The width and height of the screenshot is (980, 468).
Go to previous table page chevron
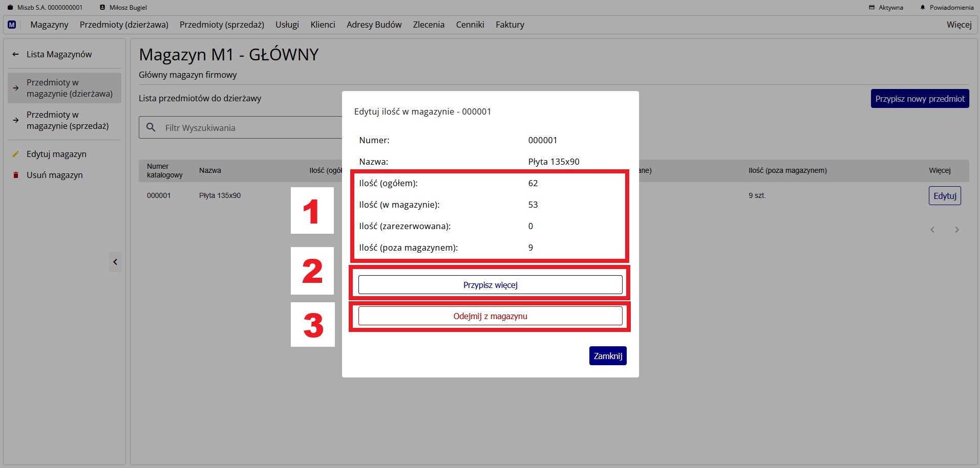pyautogui.click(x=932, y=230)
